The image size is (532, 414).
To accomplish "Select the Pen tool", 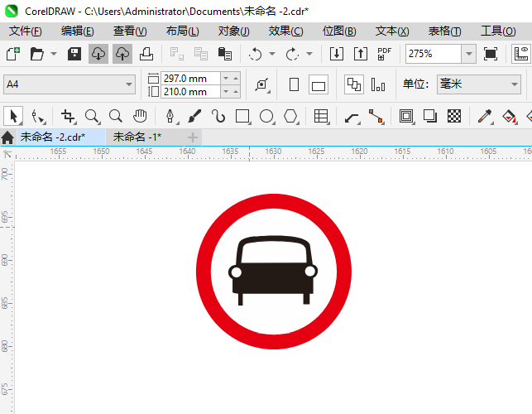I will pyautogui.click(x=170, y=117).
